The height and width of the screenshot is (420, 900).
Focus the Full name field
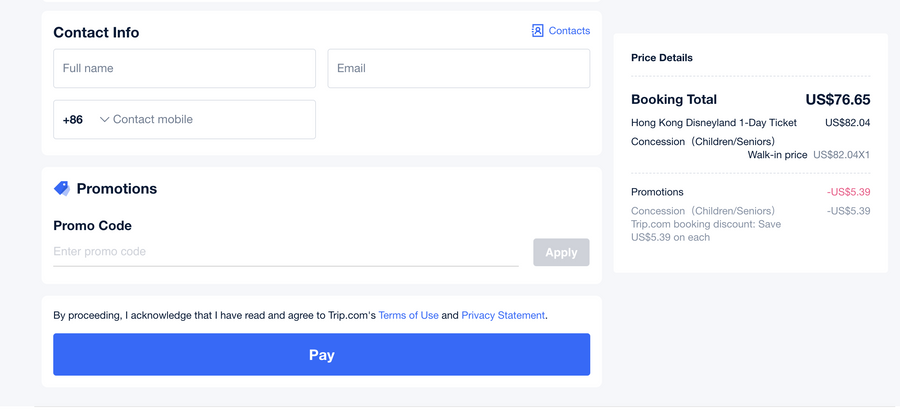tap(184, 69)
